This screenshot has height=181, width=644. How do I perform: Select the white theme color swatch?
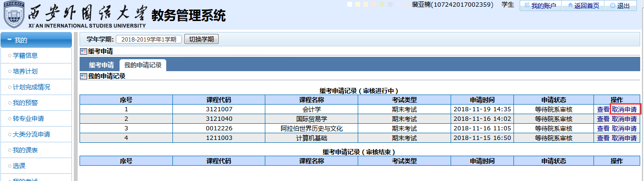pos(350,4)
